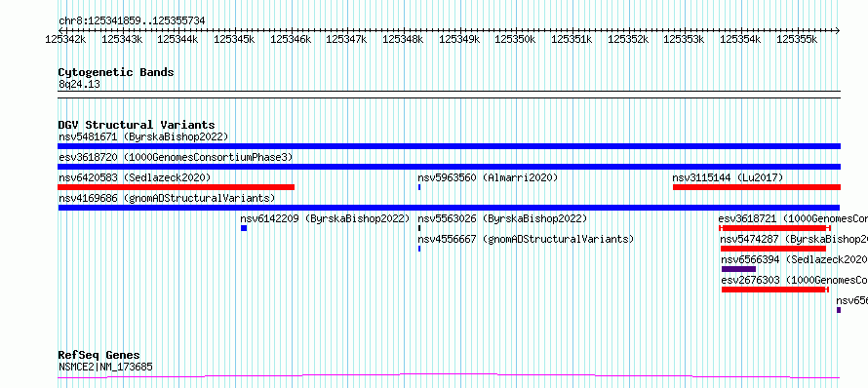This screenshot has height=388, width=868.
Task: Click the nsv6420583 (Sedlazeck2020) label
Action: pos(135,177)
